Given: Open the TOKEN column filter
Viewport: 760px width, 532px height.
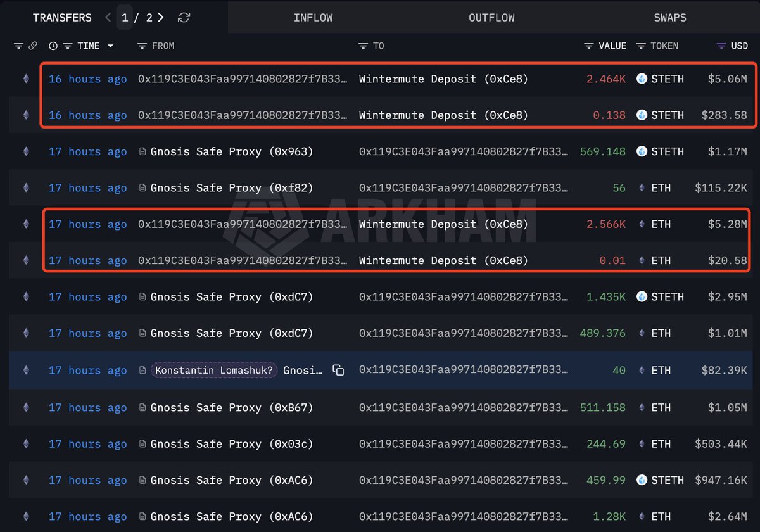Looking at the screenshot, I should coord(640,46).
